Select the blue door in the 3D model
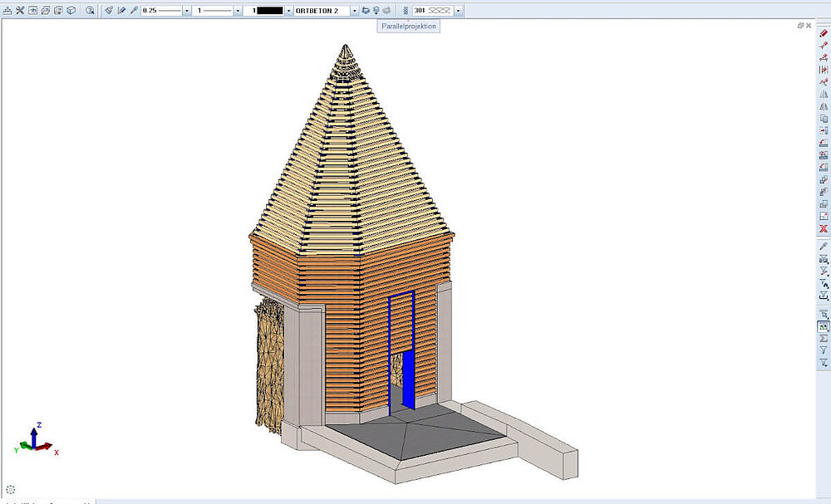This screenshot has height=504, width=831. tap(407, 379)
